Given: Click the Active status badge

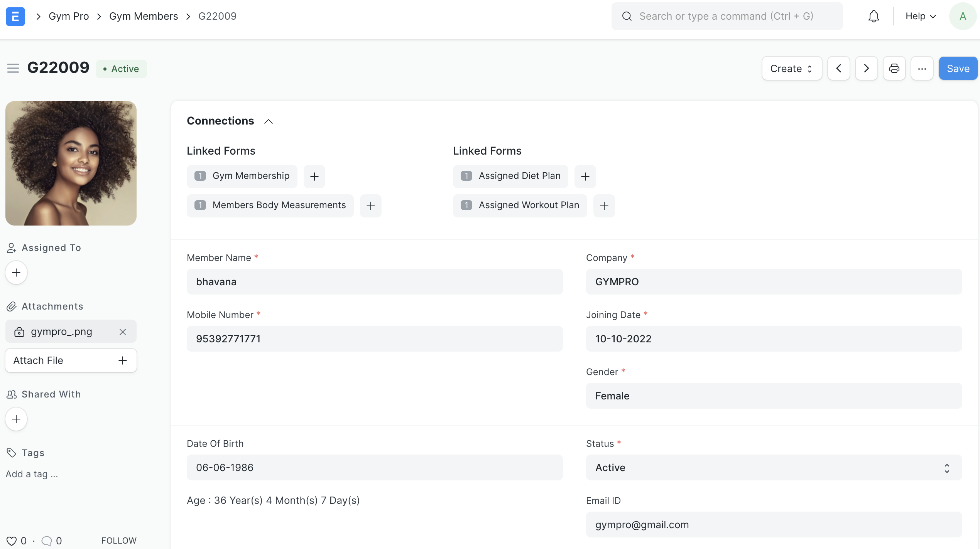Looking at the screenshot, I should tap(121, 69).
